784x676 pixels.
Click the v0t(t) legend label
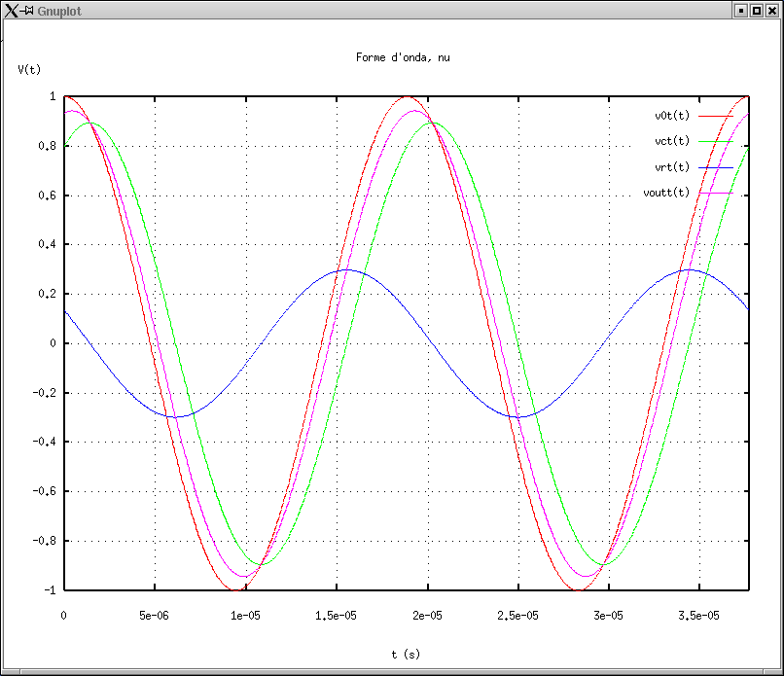click(x=672, y=116)
